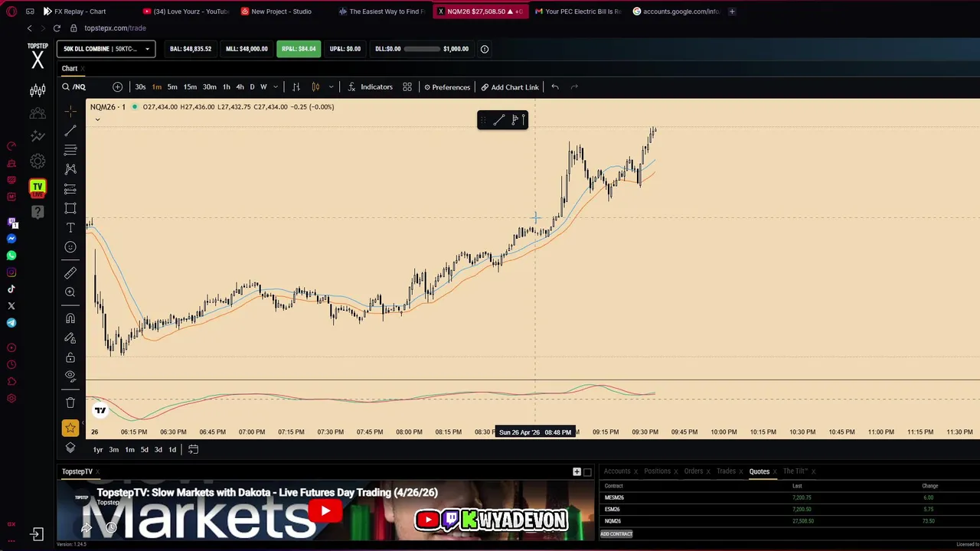This screenshot has width=980, height=551.
Task: Select the XABCD pattern tool
Action: (x=70, y=169)
